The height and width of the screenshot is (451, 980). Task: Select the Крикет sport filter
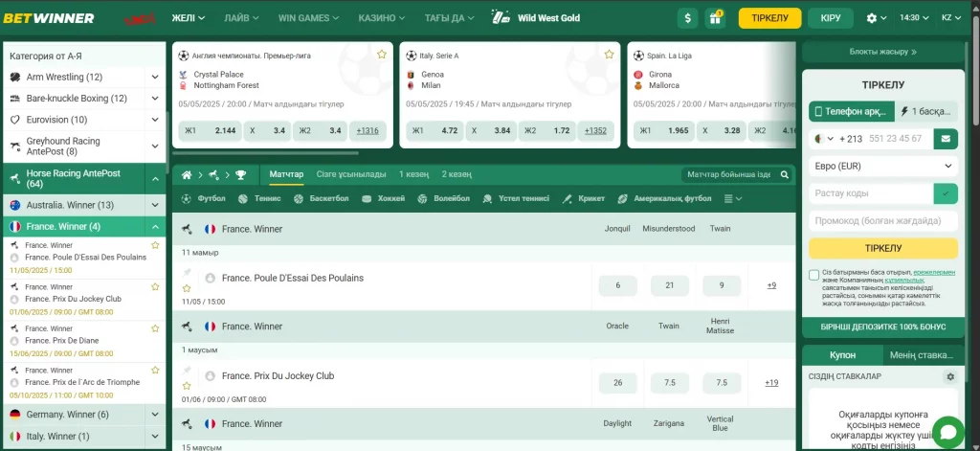pyautogui.click(x=583, y=199)
